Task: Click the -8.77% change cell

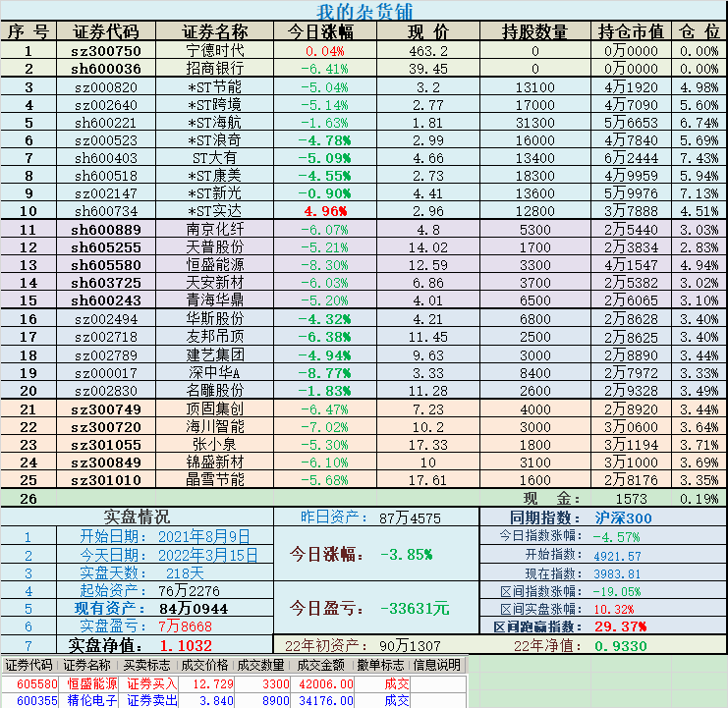Action: point(325,372)
